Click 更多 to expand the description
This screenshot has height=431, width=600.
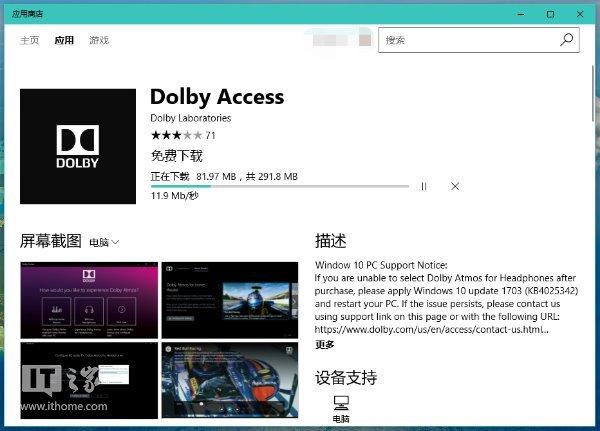pyautogui.click(x=324, y=344)
